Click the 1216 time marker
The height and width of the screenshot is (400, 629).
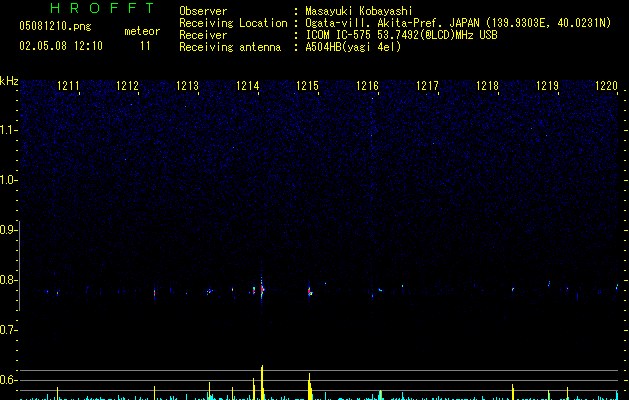click(x=367, y=86)
